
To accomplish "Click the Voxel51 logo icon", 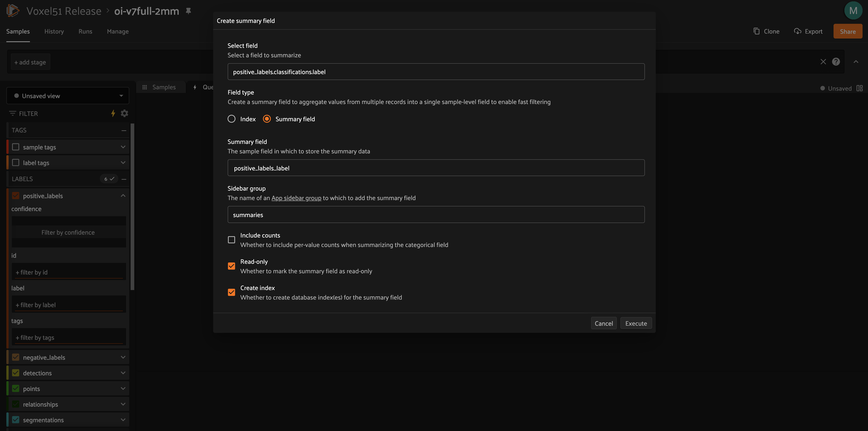I will coord(13,11).
